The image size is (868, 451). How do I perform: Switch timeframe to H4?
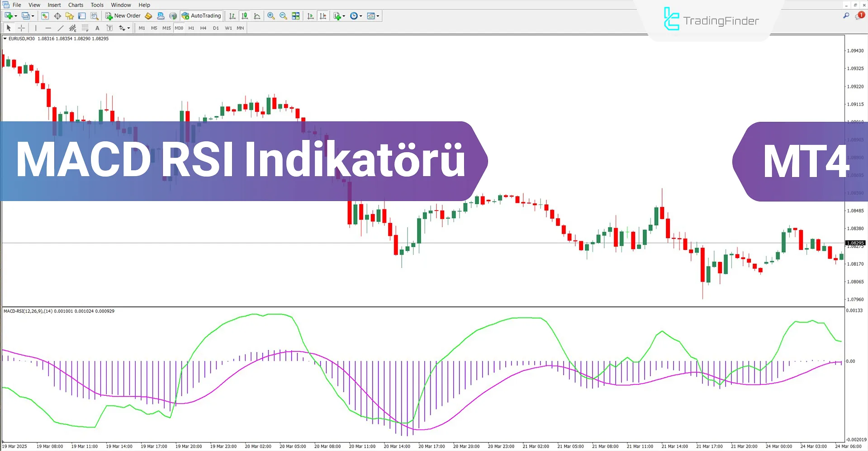point(203,28)
